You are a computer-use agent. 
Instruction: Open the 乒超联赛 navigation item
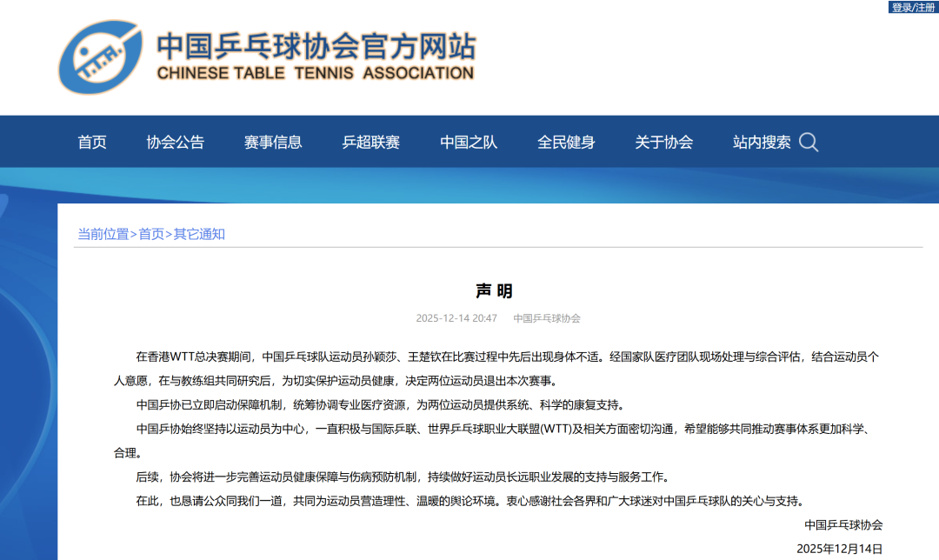tap(370, 143)
